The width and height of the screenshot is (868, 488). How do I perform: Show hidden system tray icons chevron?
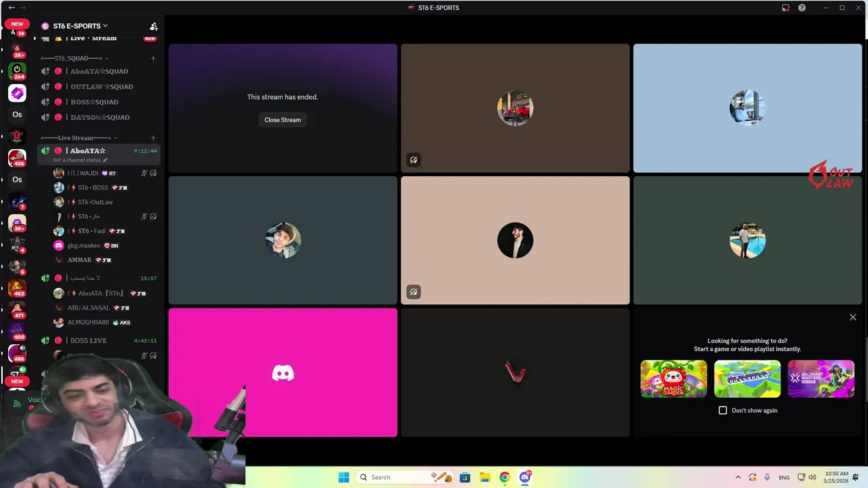(x=738, y=477)
